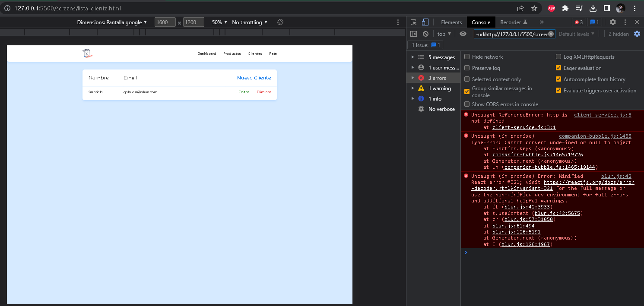Image resolution: width=644 pixels, height=306 pixels.
Task: Open DevTools customize three-dot menu
Action: coord(625,22)
